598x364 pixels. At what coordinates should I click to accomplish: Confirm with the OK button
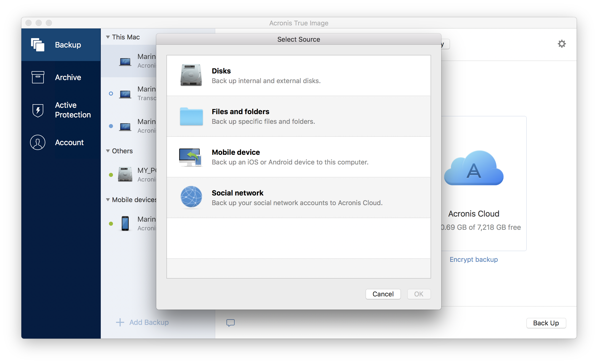point(419,294)
